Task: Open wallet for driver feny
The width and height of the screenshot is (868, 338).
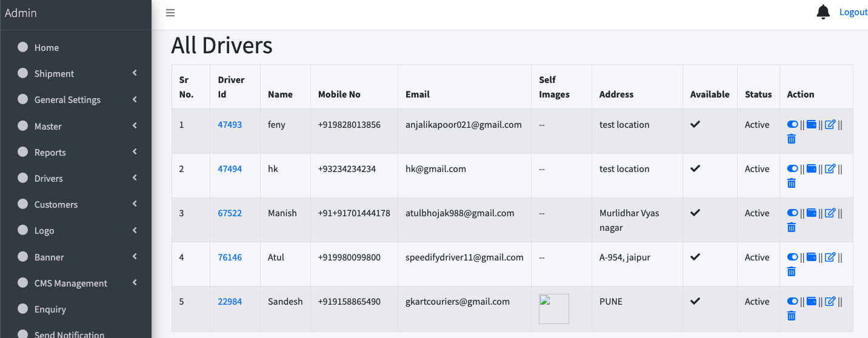Action: 812,124
